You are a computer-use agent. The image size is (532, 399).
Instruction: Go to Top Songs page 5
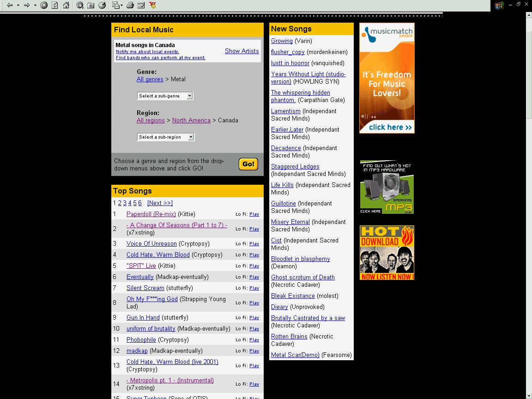point(135,203)
